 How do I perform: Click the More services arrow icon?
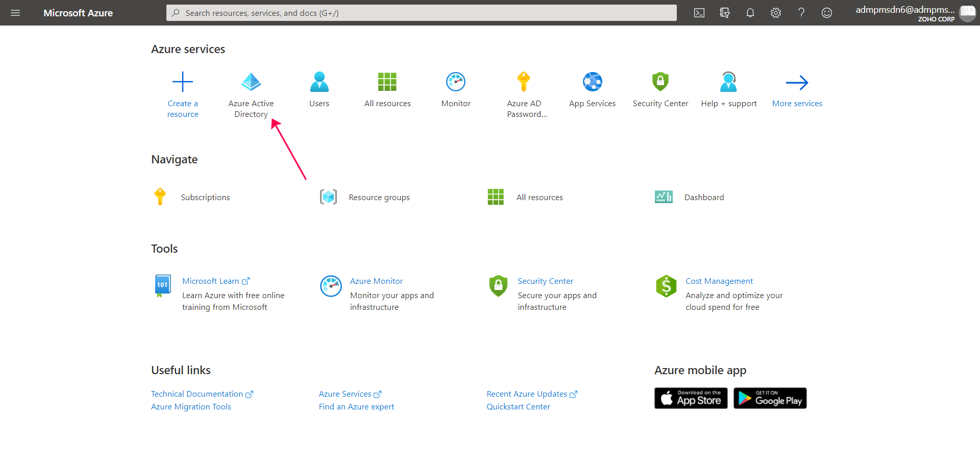[797, 82]
